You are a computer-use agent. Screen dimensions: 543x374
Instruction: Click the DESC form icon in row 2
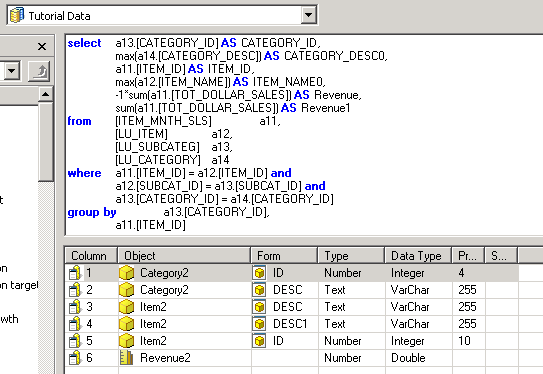click(x=259, y=290)
